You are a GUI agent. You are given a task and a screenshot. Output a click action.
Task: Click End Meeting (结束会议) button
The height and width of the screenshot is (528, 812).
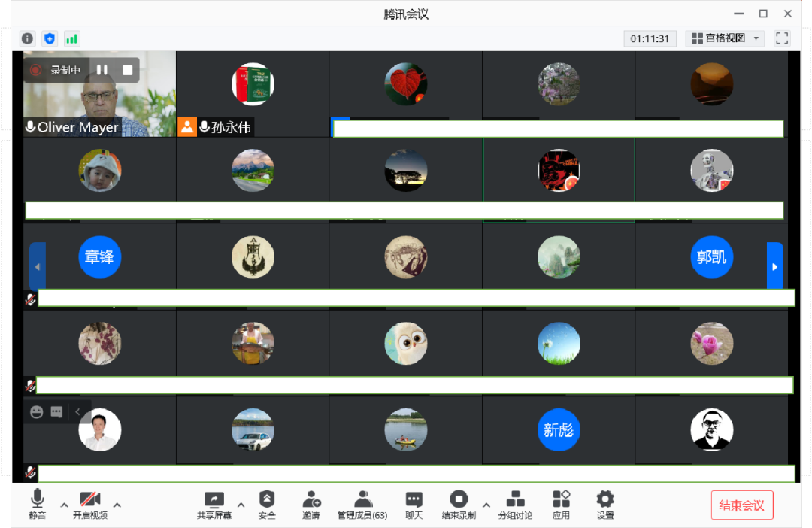pos(742,505)
